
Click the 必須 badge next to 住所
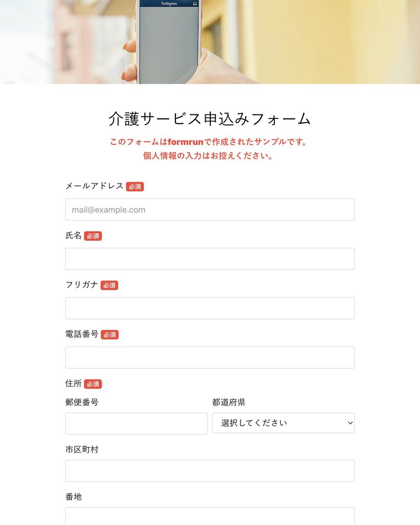(x=93, y=384)
